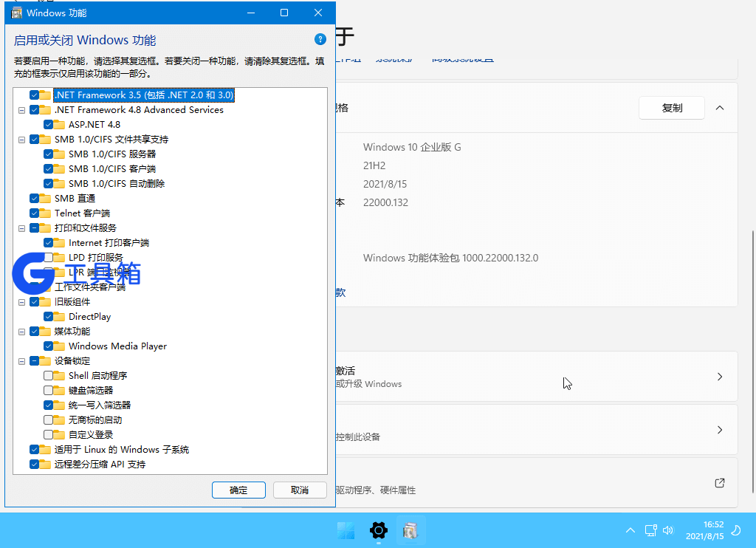Click the folder icon beside ASP.NET 4.8

[59, 125]
